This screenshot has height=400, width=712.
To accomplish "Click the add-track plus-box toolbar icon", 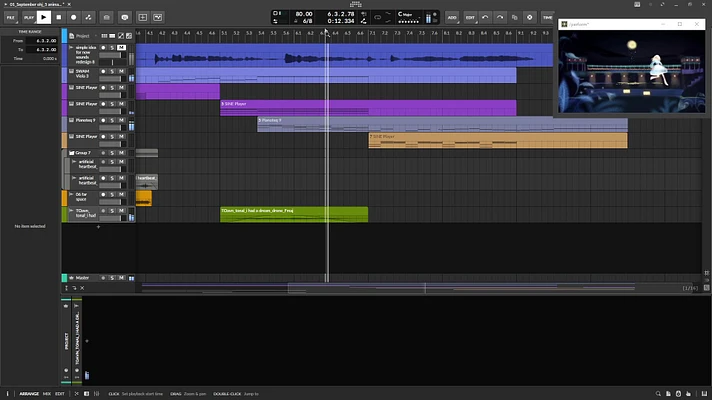I will (143, 17).
